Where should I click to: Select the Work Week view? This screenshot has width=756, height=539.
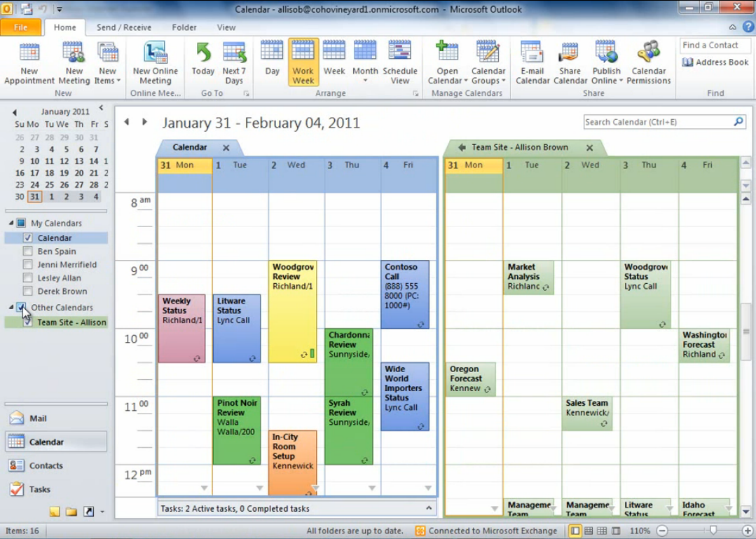(x=303, y=62)
